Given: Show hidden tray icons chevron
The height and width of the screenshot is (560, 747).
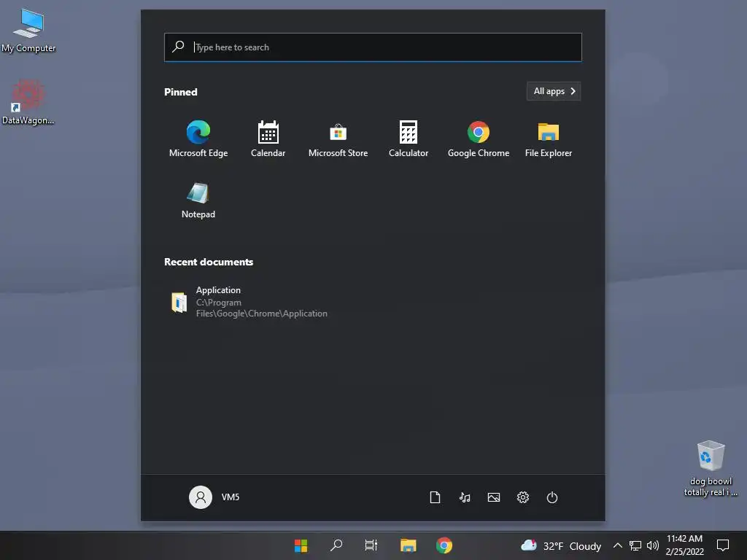Looking at the screenshot, I should (617, 545).
